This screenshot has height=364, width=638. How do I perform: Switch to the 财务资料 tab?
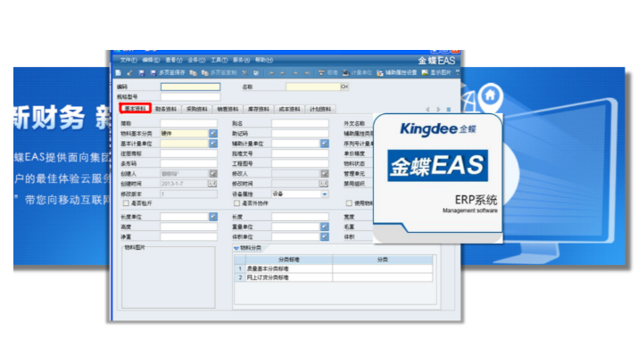[166, 109]
